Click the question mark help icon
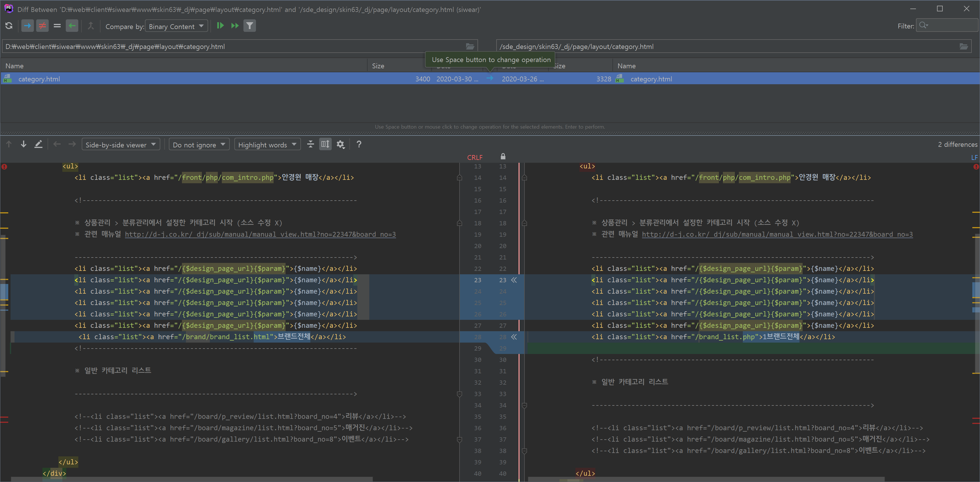980x482 pixels. click(359, 145)
